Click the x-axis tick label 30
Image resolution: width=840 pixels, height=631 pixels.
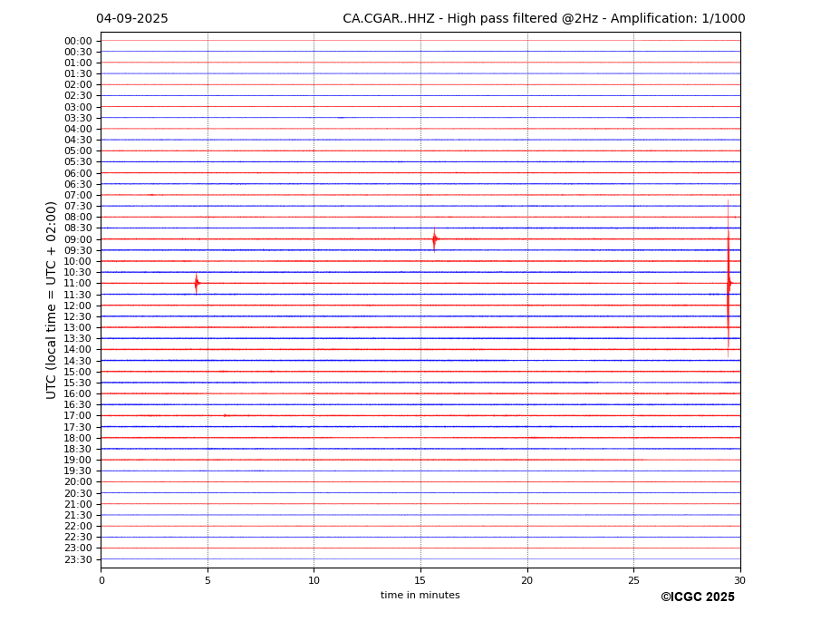click(739, 580)
